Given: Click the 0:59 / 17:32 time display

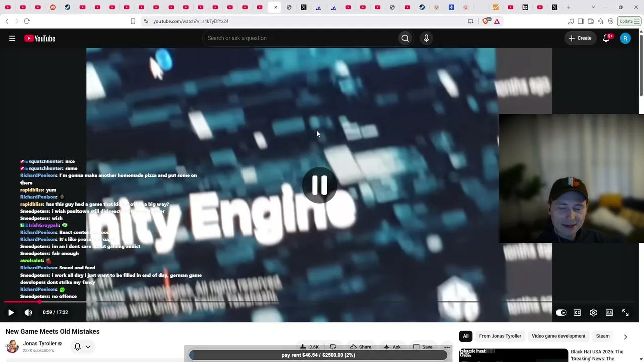Looking at the screenshot, I should tap(55, 313).
